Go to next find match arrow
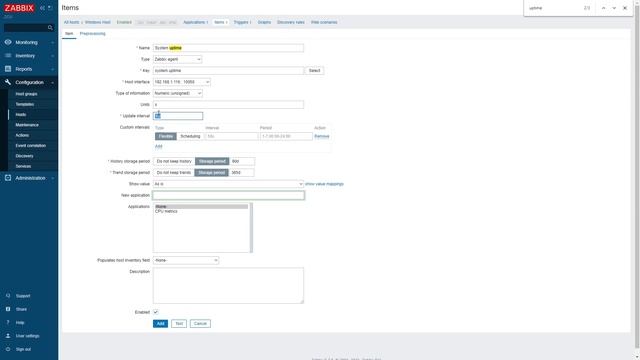Viewport: 640px width, 360px height. (614, 8)
